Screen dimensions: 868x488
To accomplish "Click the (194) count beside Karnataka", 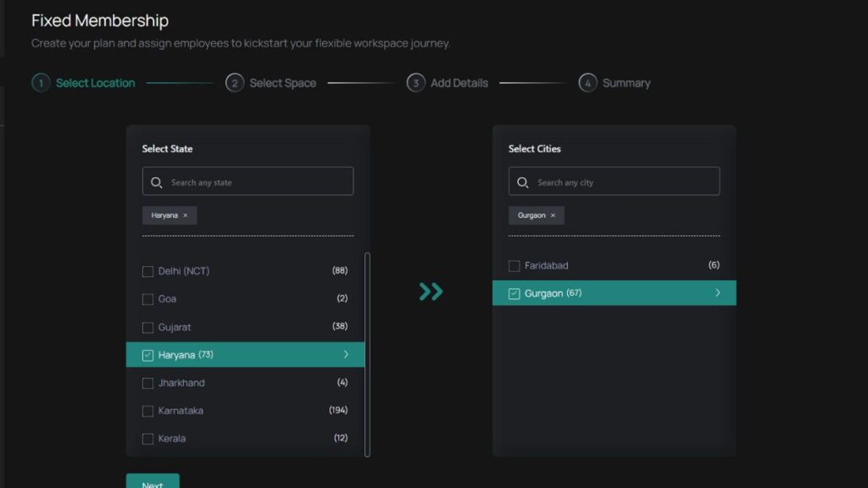I will pos(338,410).
